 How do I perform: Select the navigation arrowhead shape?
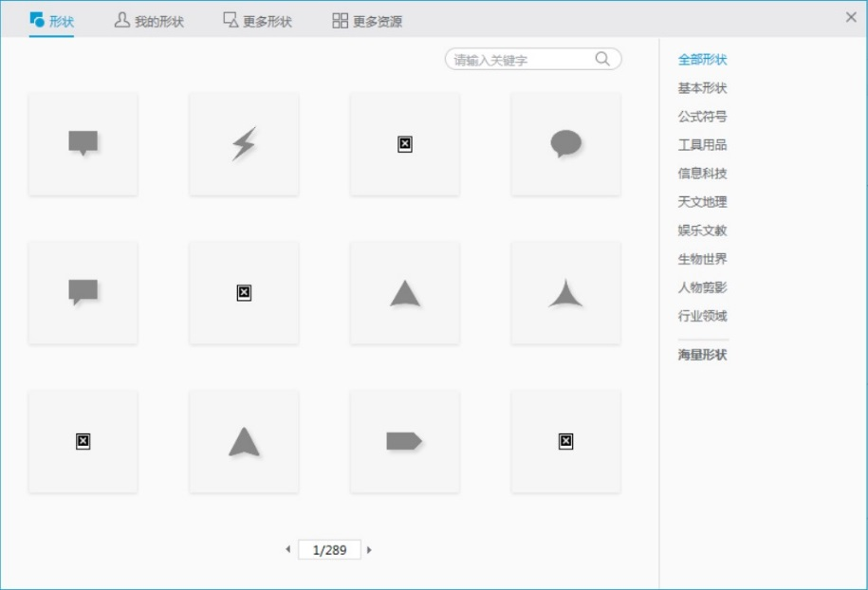click(x=244, y=441)
